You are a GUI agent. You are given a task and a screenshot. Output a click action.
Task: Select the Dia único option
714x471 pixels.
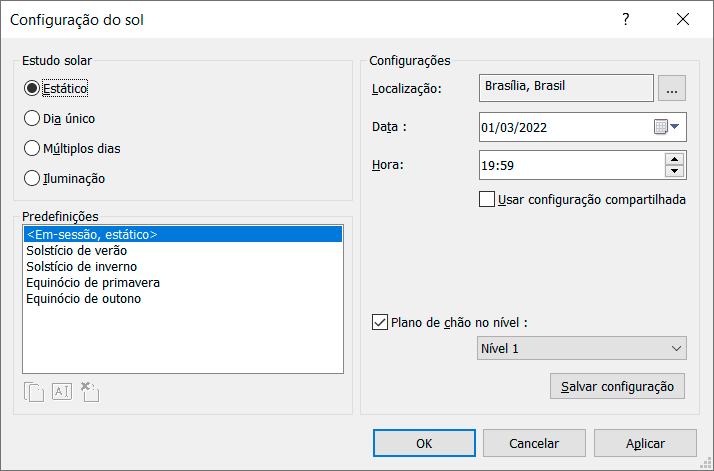(x=32, y=118)
